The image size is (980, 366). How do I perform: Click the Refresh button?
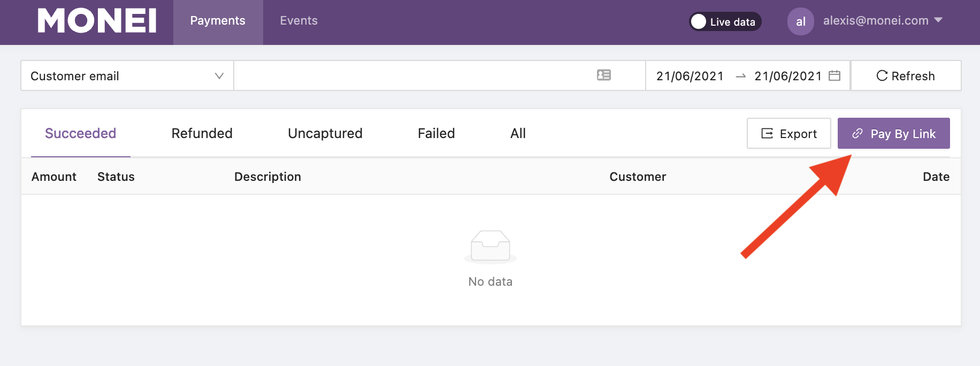[906, 75]
